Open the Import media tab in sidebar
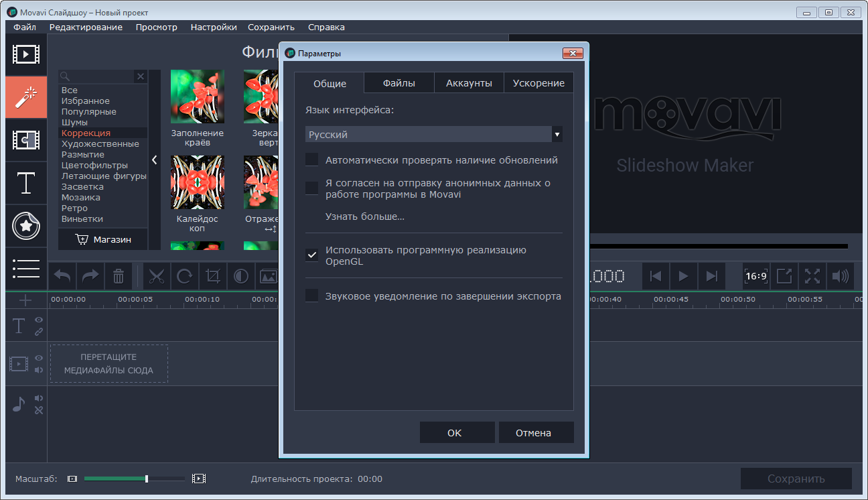The image size is (868, 500). (26, 54)
